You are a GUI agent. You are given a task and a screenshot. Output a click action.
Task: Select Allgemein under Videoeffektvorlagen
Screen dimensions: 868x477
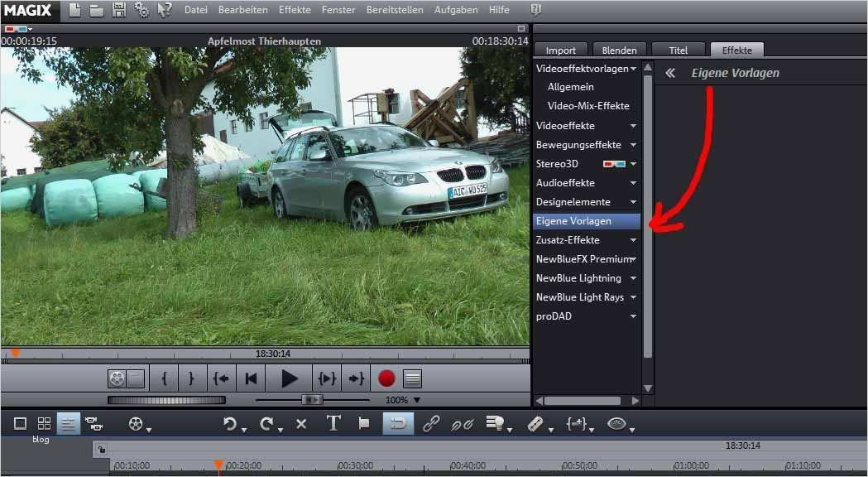[571, 87]
